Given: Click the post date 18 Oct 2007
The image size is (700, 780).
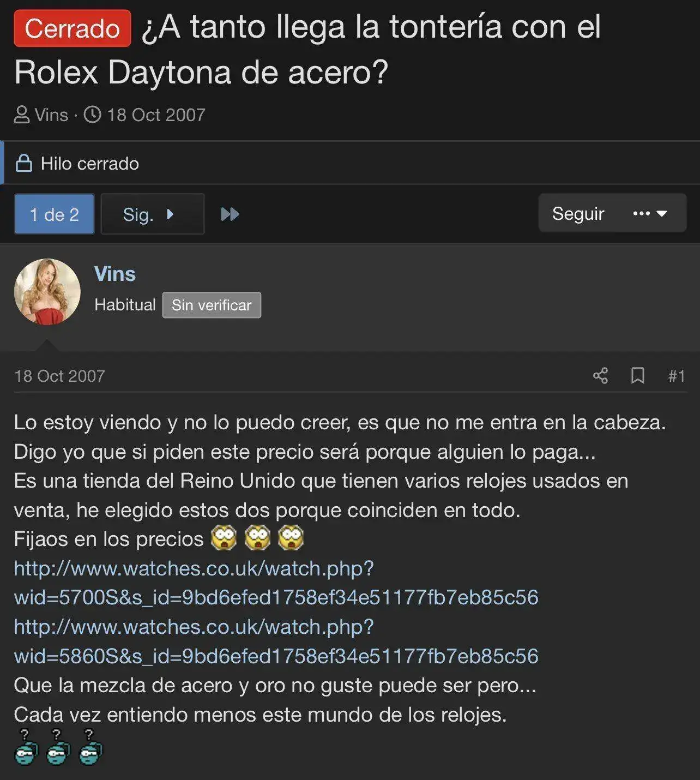Looking at the screenshot, I should tap(59, 376).
